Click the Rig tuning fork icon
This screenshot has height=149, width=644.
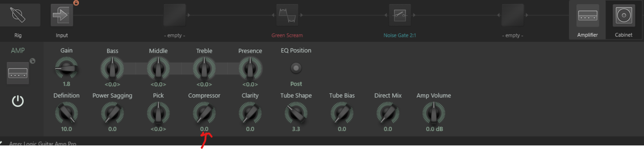point(18,15)
